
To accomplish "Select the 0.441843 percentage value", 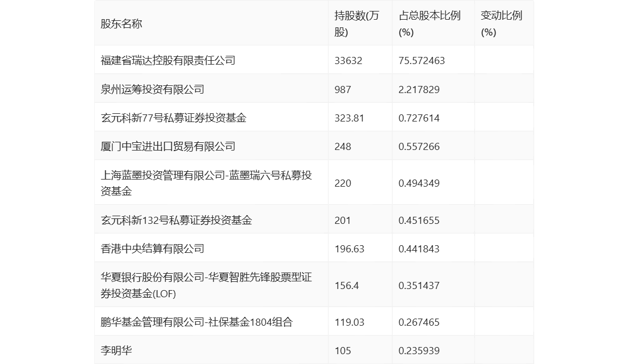I will [419, 249].
